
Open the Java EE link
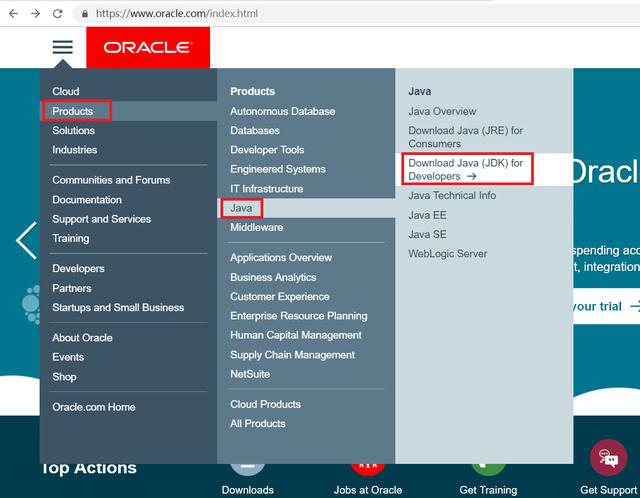[427, 215]
